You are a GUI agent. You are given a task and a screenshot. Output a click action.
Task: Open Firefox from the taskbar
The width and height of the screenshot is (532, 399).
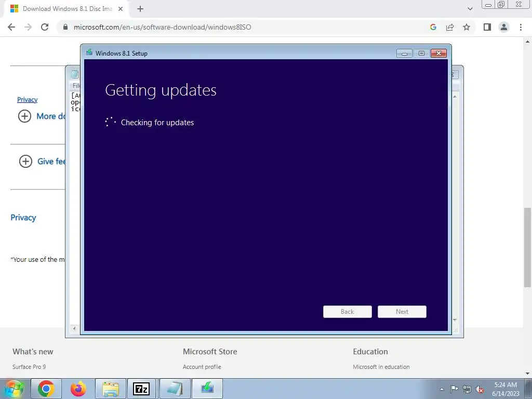78,389
